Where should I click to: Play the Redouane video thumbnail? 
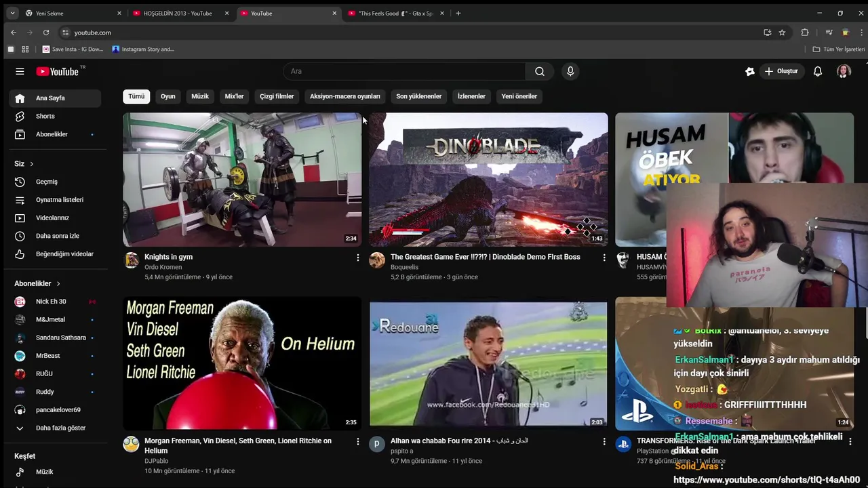tap(488, 363)
